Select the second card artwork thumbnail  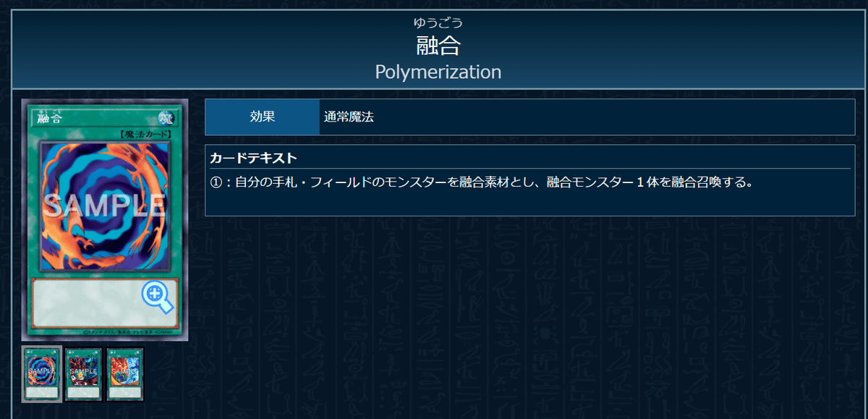click(x=83, y=374)
